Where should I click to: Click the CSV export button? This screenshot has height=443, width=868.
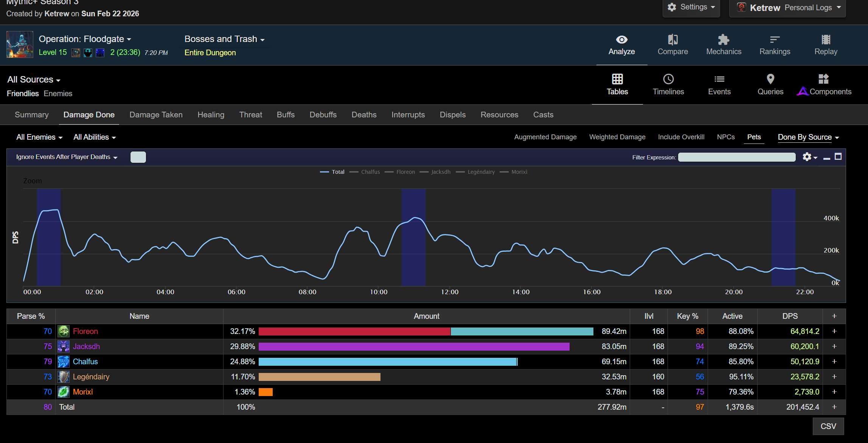click(x=828, y=426)
